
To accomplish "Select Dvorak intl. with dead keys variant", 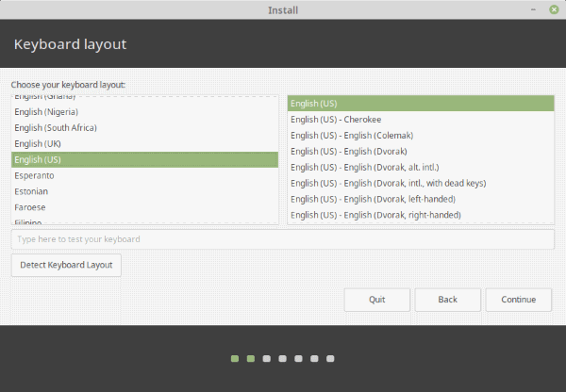I will tap(421, 183).
